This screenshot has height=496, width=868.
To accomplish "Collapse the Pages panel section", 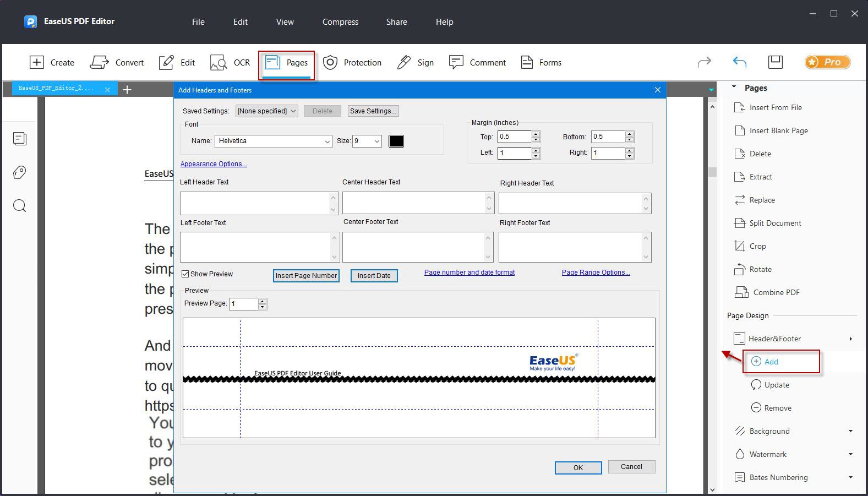I will [x=734, y=87].
